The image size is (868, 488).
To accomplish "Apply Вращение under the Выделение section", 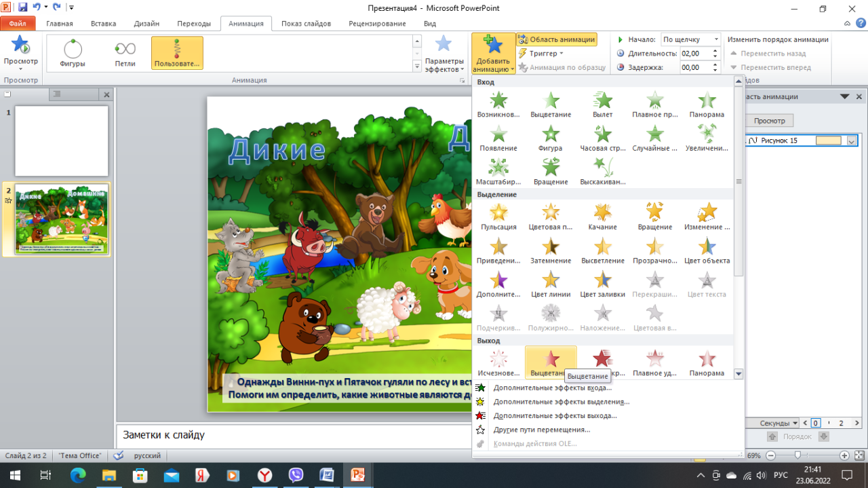I will point(654,217).
